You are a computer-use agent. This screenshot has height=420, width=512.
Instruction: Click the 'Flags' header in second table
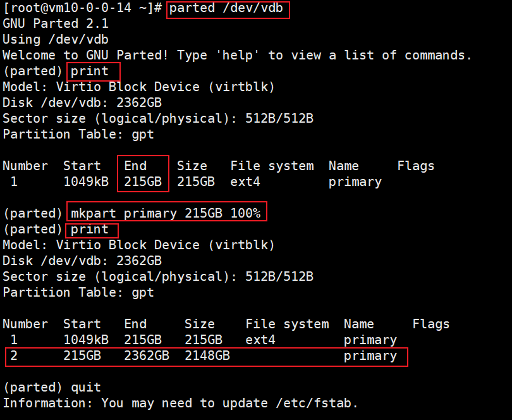431,324
